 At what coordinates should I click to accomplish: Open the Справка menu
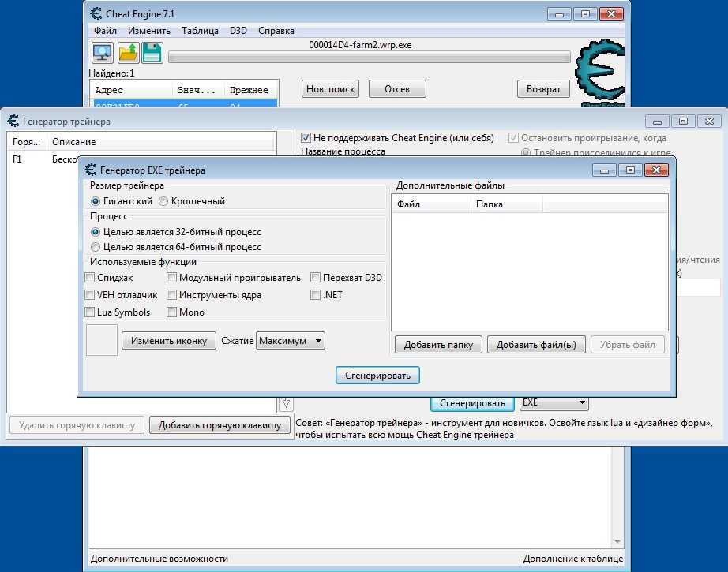(276, 31)
